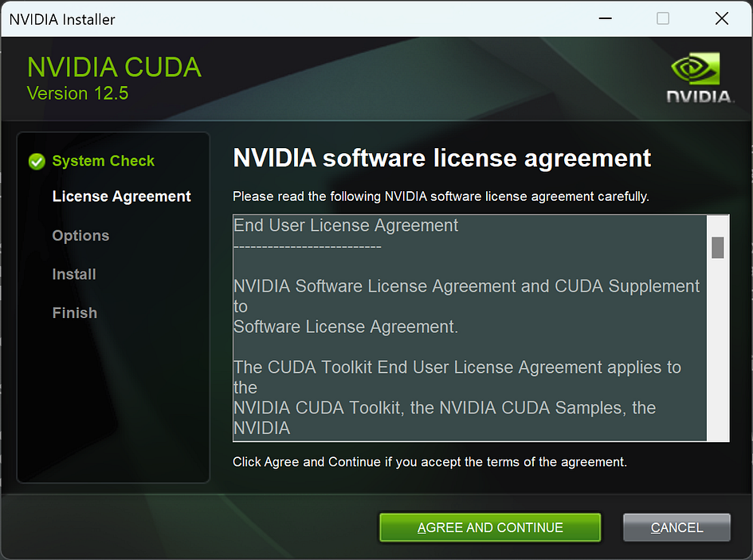Screen dimensions: 753x560
Task: Select the Options step in sidebar
Action: coord(80,236)
